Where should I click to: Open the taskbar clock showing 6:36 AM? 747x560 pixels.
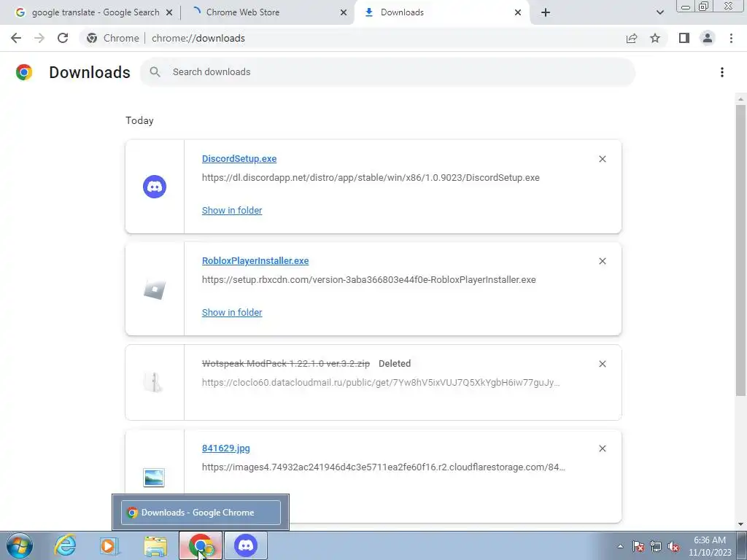(710, 546)
